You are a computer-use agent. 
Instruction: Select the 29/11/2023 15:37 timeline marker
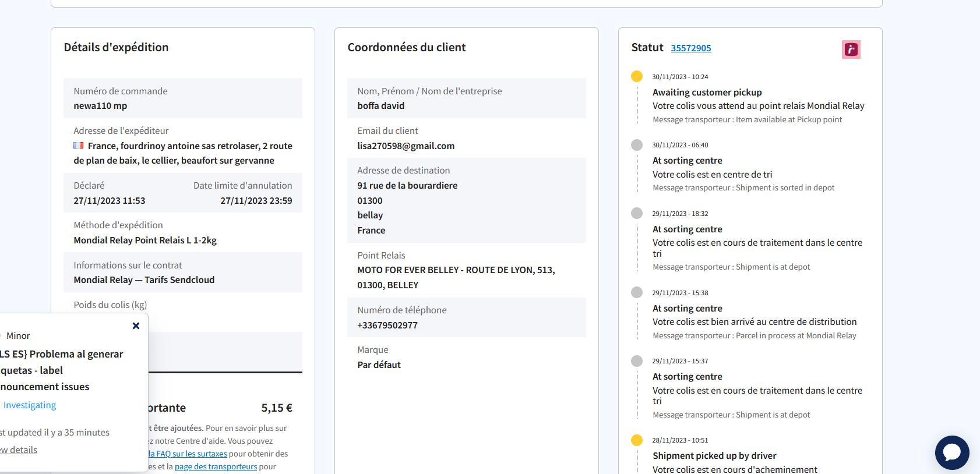pyautogui.click(x=637, y=360)
